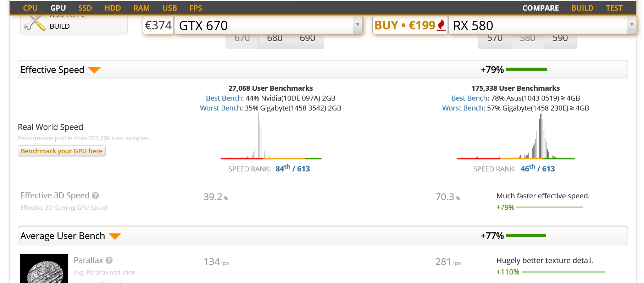Click the RX 580 selection field
Viewport: 644px width, 283px height.
(538, 26)
